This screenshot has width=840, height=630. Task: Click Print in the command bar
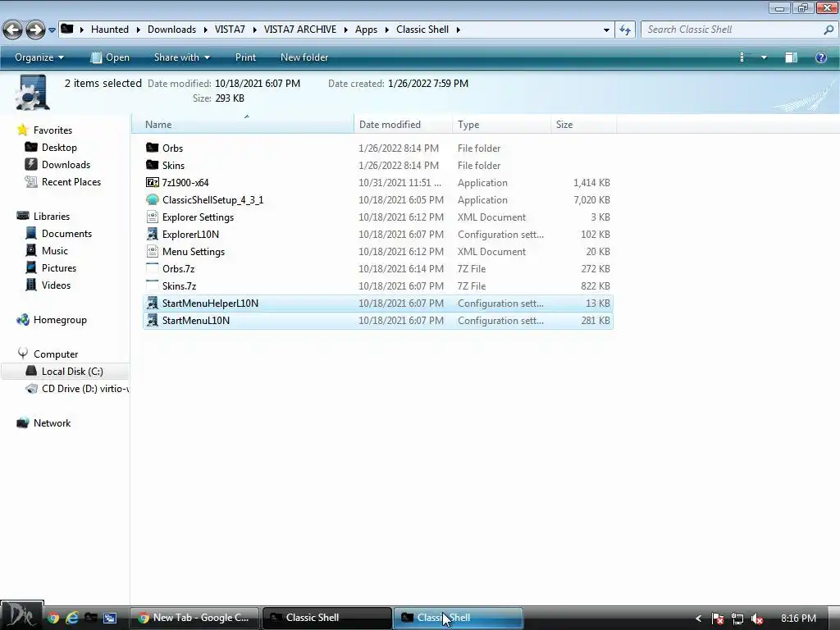(245, 57)
